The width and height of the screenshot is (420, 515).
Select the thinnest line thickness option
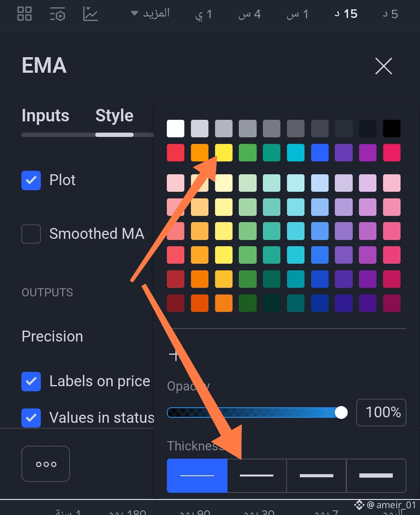click(197, 476)
